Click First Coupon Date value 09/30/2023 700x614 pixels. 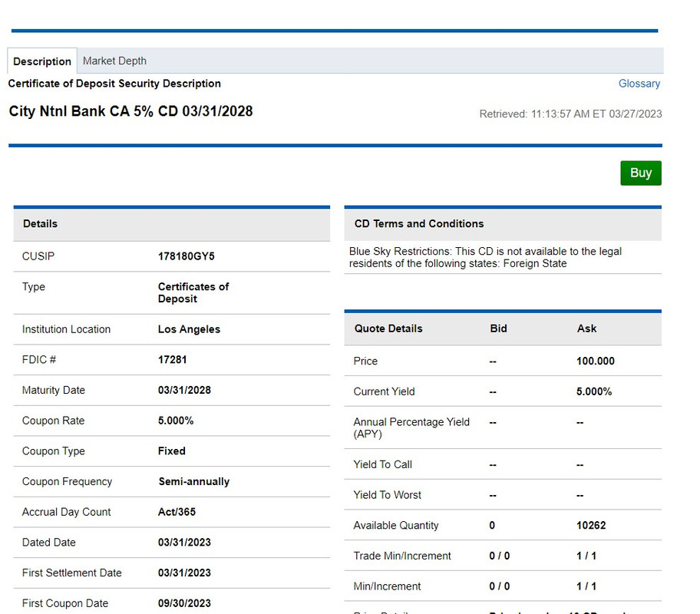click(x=184, y=603)
